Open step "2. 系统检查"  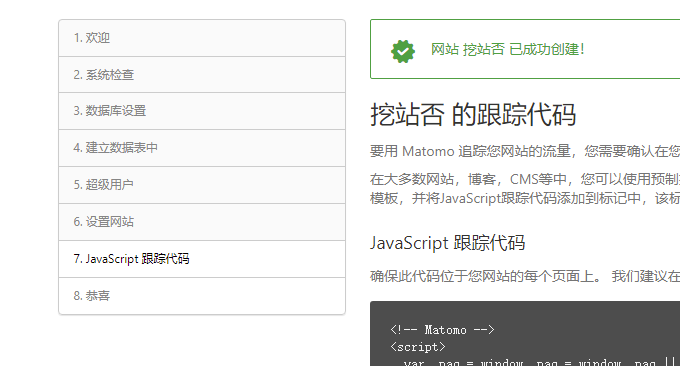click(202, 75)
